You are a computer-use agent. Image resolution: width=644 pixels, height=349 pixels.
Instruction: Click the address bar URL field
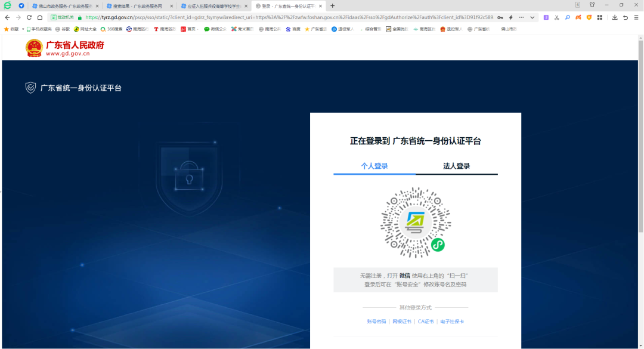coord(289,17)
